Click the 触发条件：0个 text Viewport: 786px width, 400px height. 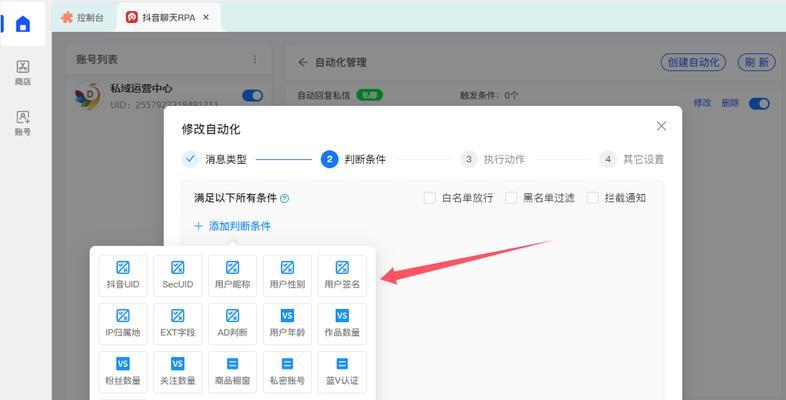(x=489, y=95)
